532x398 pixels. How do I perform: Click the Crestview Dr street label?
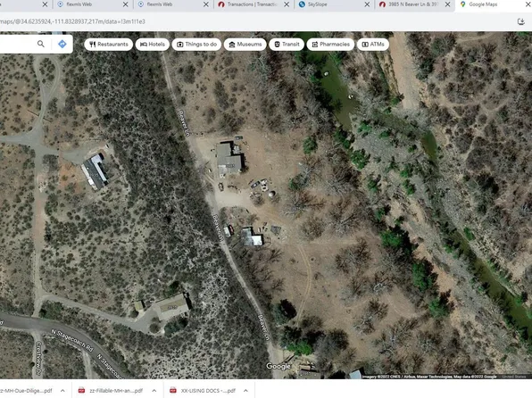pyautogui.click(x=38, y=358)
